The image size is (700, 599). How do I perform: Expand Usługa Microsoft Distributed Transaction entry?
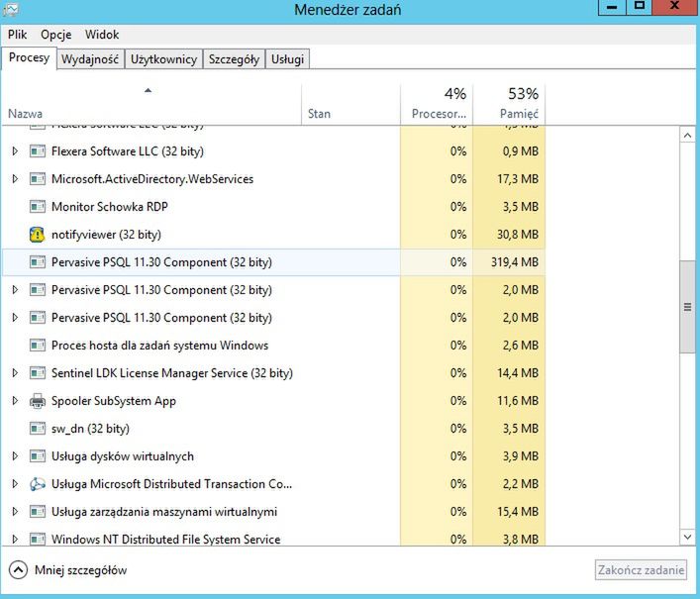(15, 484)
